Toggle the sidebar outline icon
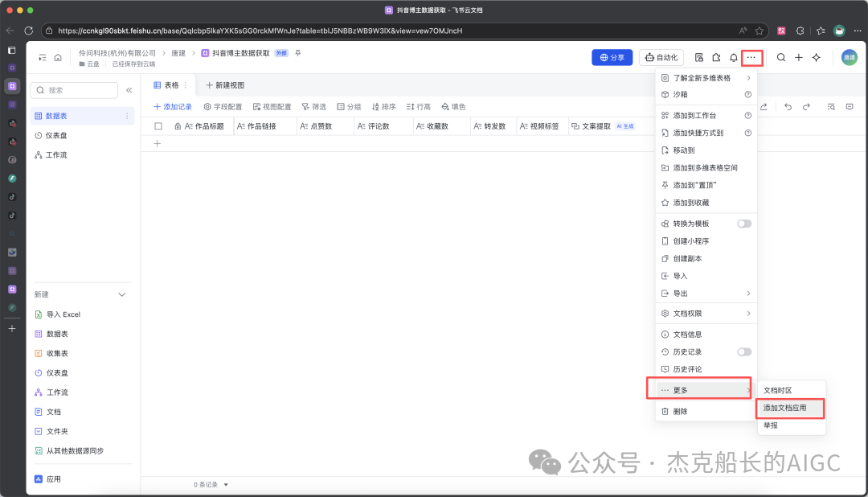The height and width of the screenshot is (497, 868). tap(42, 58)
